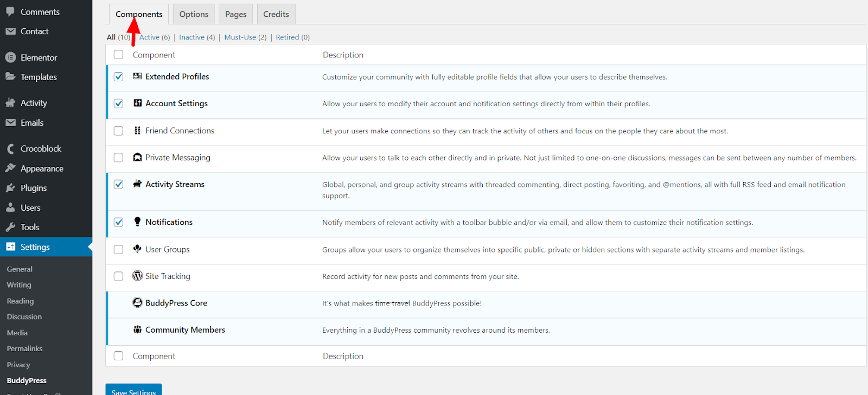Click the BuddyPress Core component name

point(176,303)
